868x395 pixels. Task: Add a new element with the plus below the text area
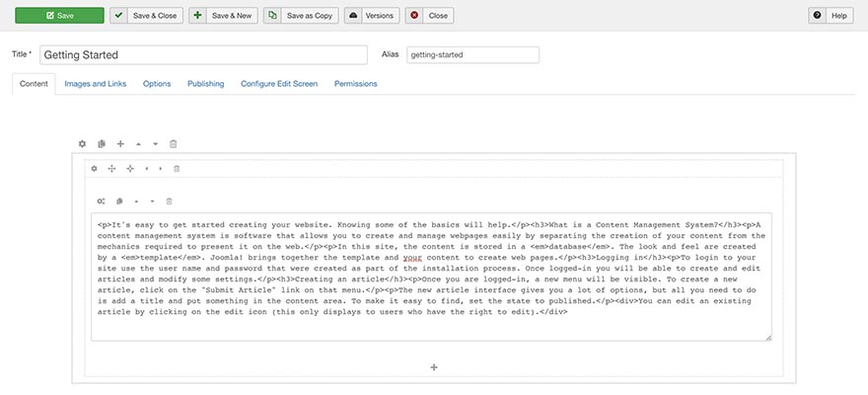[x=434, y=366]
